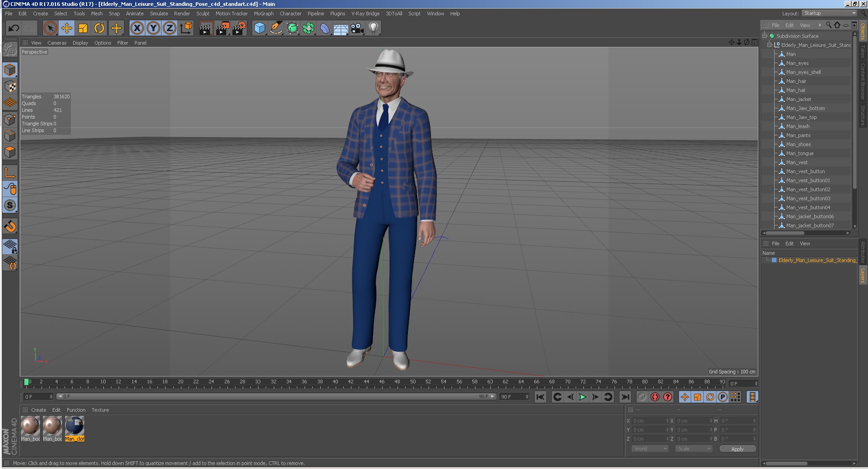Switch to Polygons mode icon
This screenshot has height=469, width=868.
coord(10,152)
